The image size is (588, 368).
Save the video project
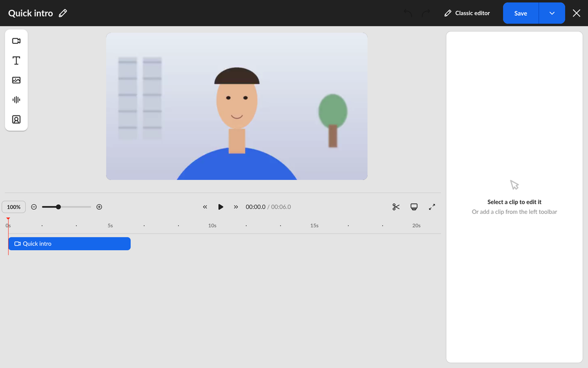pyautogui.click(x=520, y=13)
